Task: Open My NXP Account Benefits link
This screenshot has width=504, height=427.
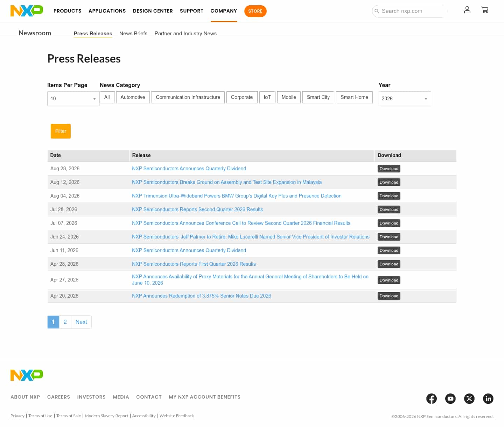Action: pyautogui.click(x=204, y=397)
